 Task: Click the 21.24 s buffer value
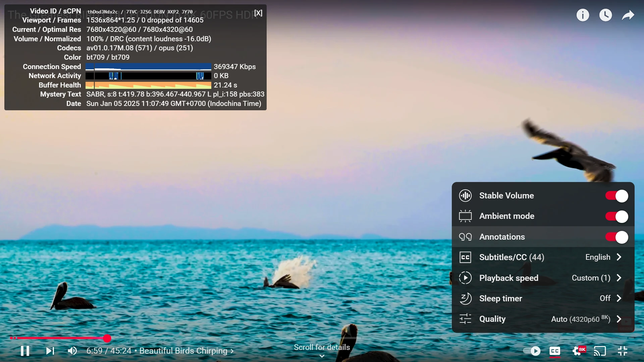click(x=226, y=85)
